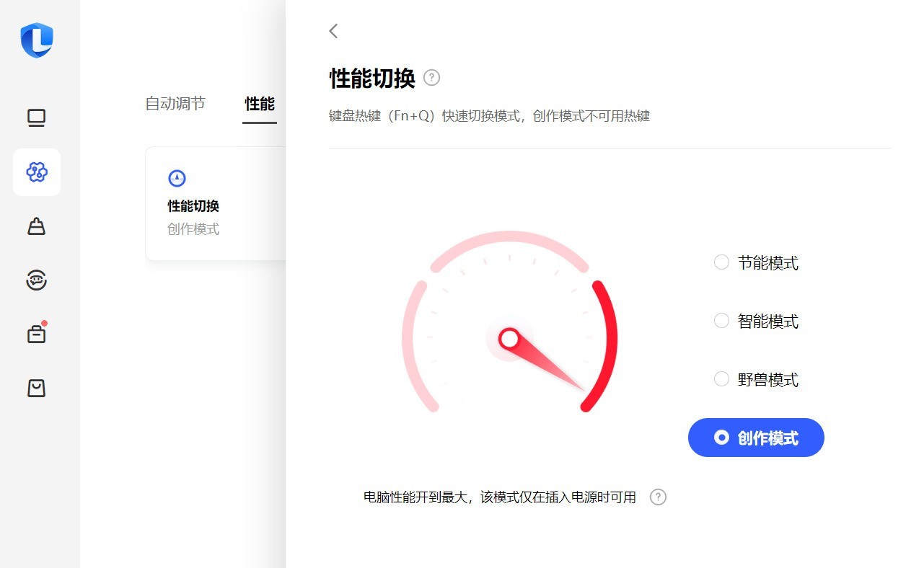Select 野兽模式 radio option

[756, 380]
